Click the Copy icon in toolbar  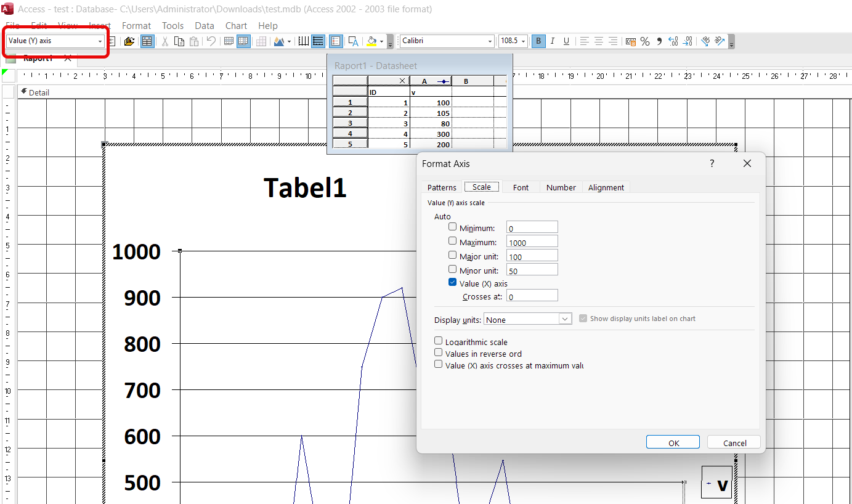coord(179,41)
